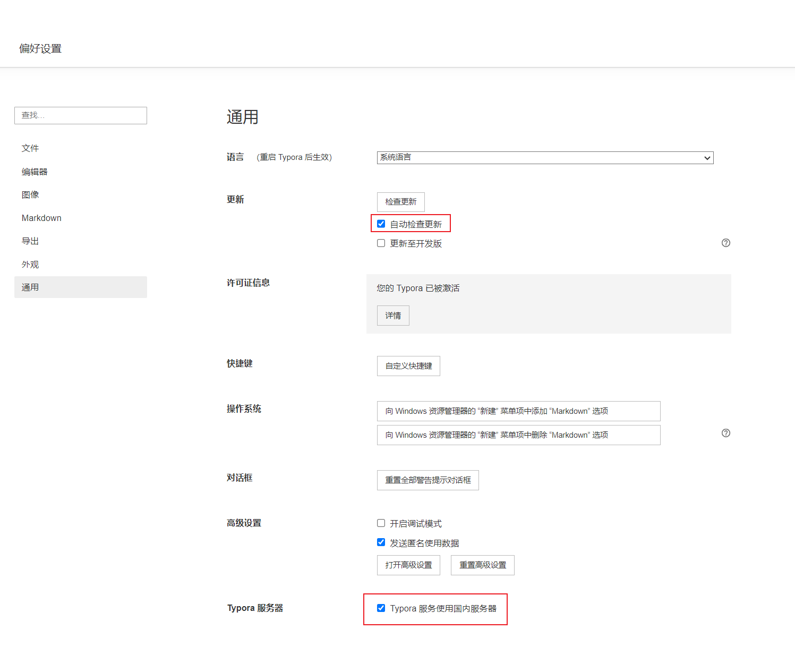Click 自定义快捷键 button
795x672 pixels.
coord(408,366)
